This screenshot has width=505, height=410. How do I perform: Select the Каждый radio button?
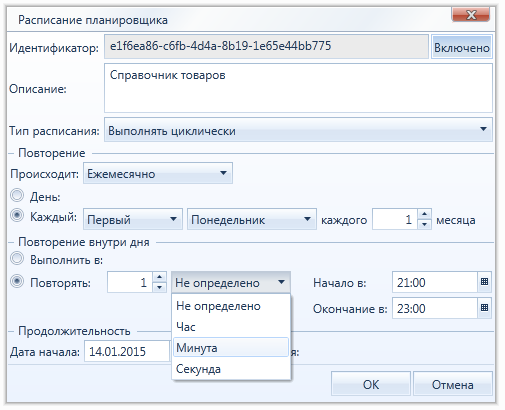click(x=17, y=216)
